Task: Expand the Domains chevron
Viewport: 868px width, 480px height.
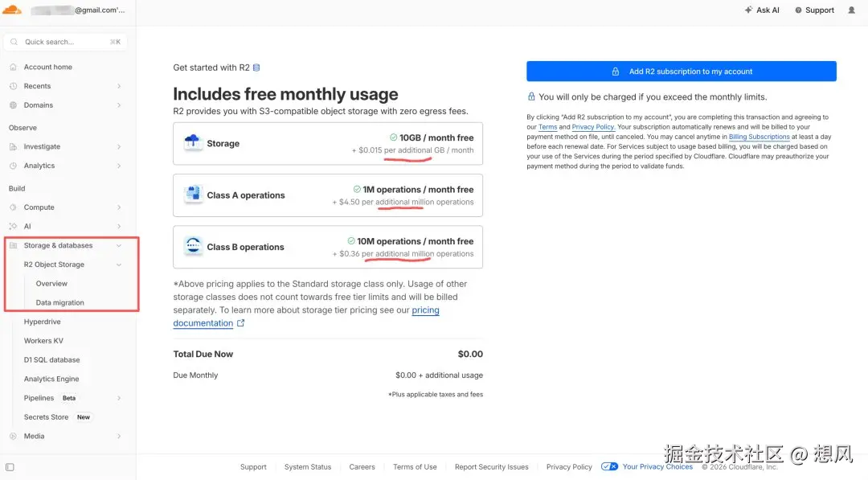Action: point(119,105)
